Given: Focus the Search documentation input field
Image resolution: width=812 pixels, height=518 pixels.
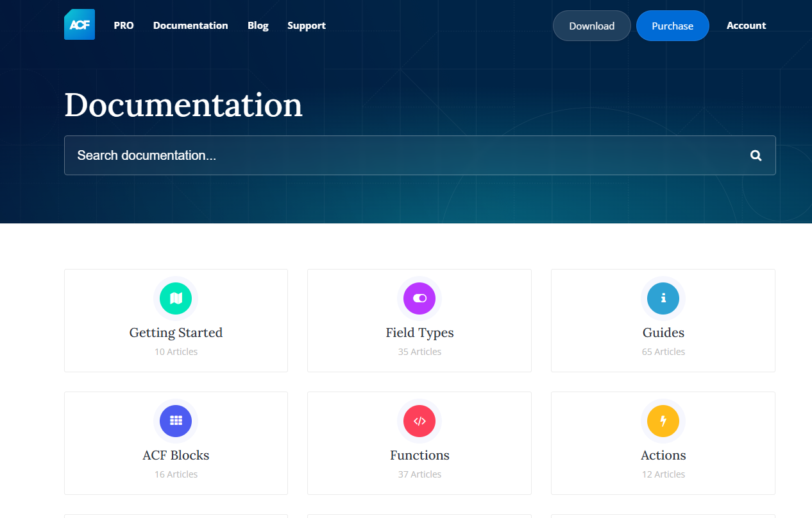Looking at the screenshot, I should [404, 155].
